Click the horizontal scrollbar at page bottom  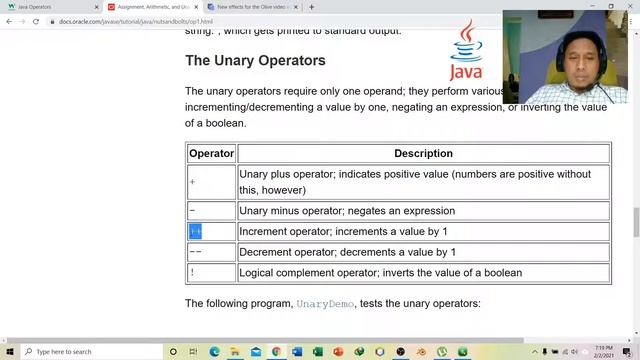pos(264,340)
